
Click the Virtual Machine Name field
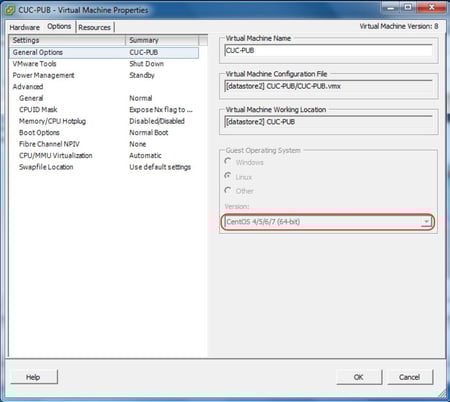point(329,51)
